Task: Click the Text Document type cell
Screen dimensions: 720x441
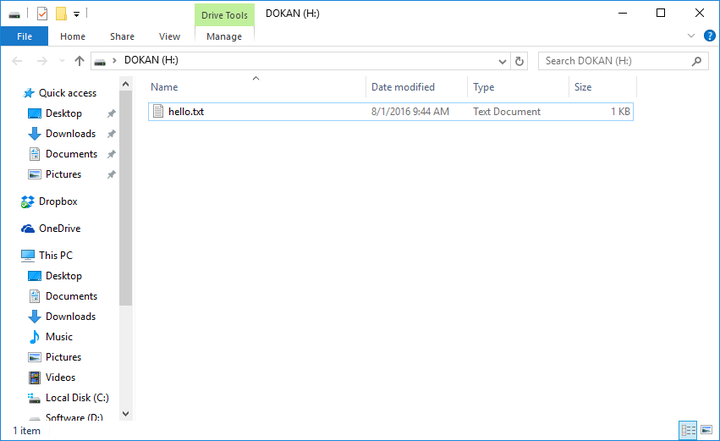Action: coord(506,112)
